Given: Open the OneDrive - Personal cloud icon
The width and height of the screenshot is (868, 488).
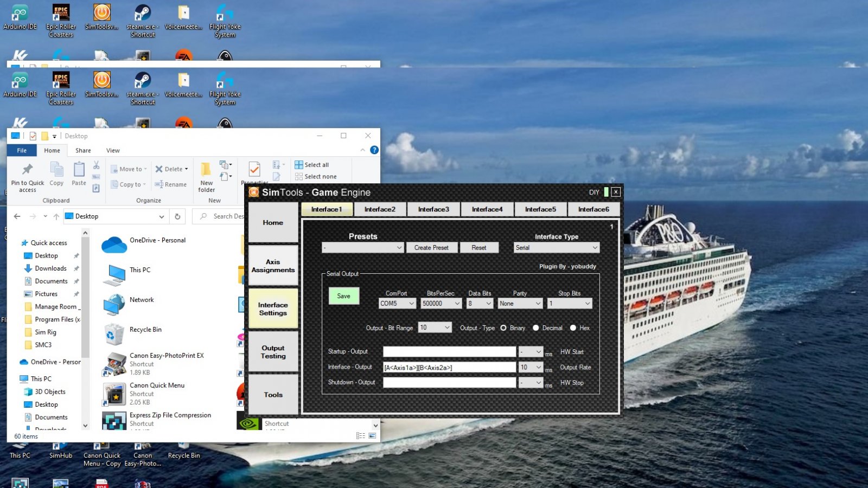Looking at the screenshot, I should [x=114, y=245].
